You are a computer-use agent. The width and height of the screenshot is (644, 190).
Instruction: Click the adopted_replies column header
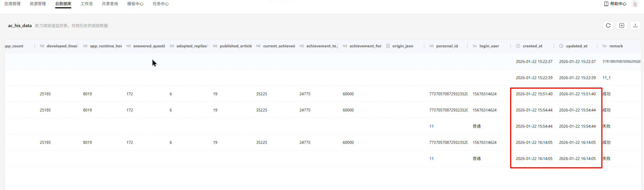(192, 46)
